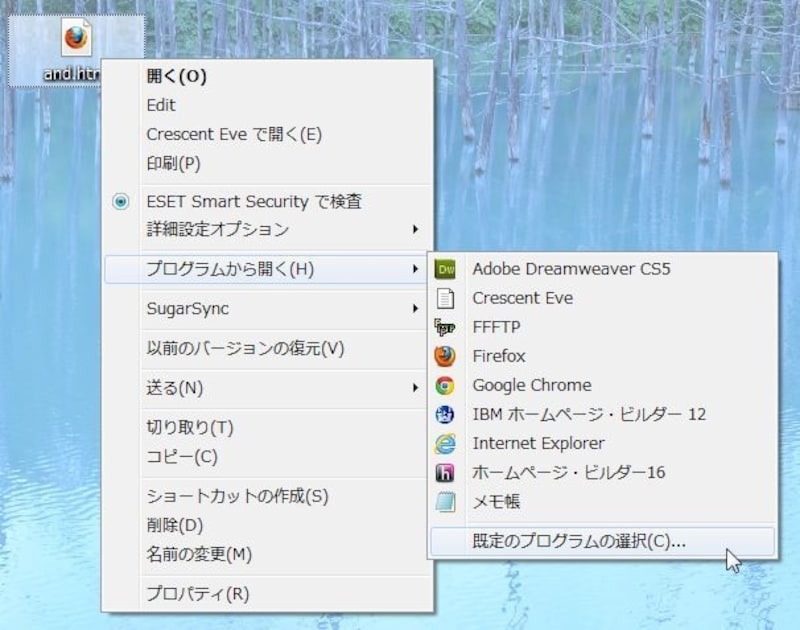Viewport: 800px width, 630px height.
Task: Open with Firefox
Action: [603, 357]
